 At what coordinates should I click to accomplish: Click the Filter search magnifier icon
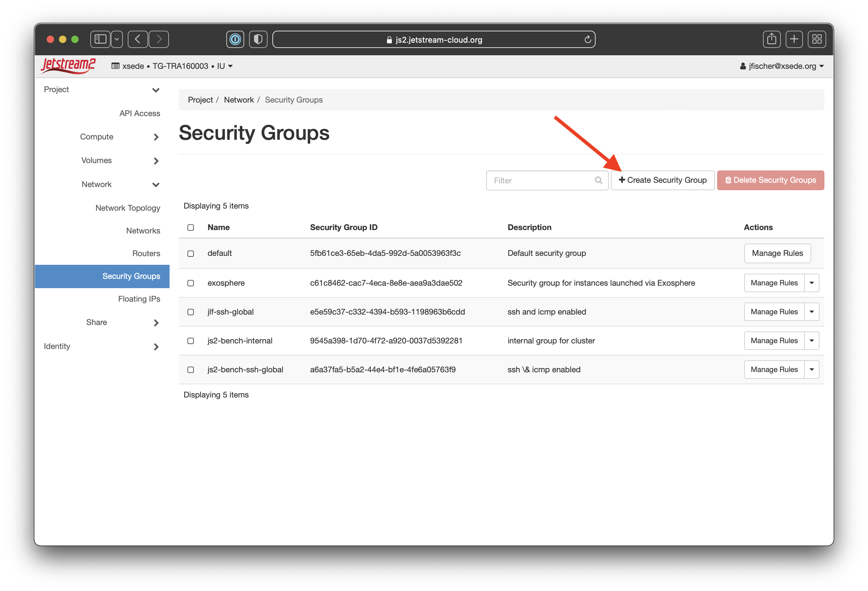598,180
